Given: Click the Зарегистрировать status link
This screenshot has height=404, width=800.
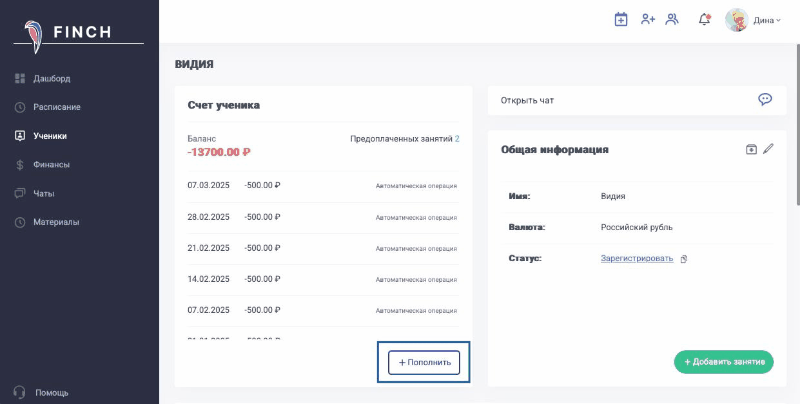Looking at the screenshot, I should point(636,259).
